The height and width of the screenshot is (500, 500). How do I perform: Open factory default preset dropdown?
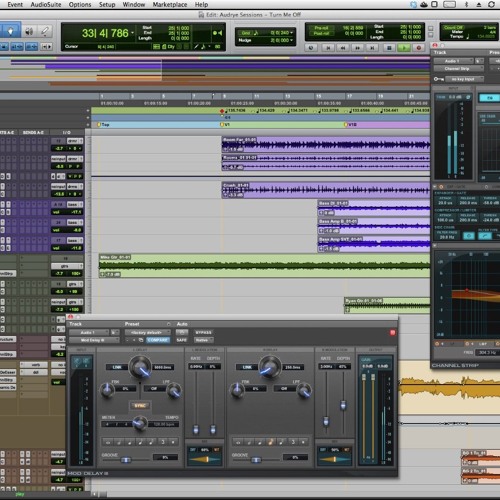147,332
